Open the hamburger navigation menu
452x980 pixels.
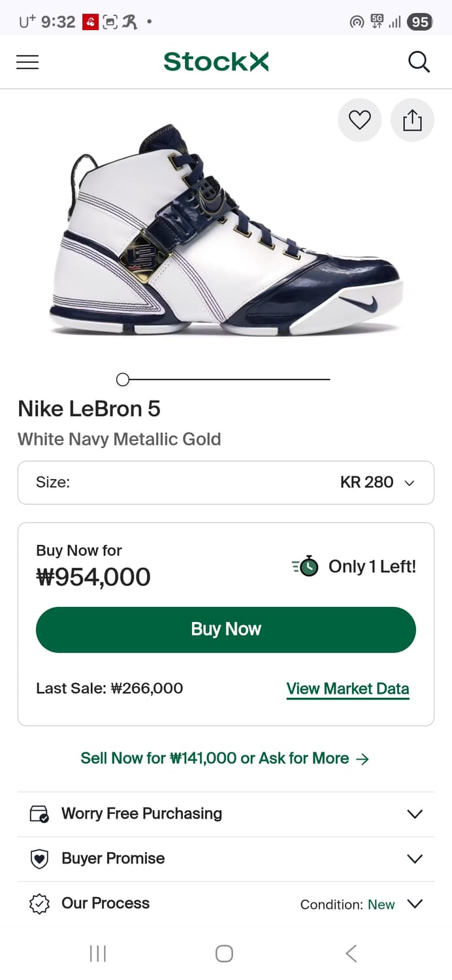click(27, 62)
